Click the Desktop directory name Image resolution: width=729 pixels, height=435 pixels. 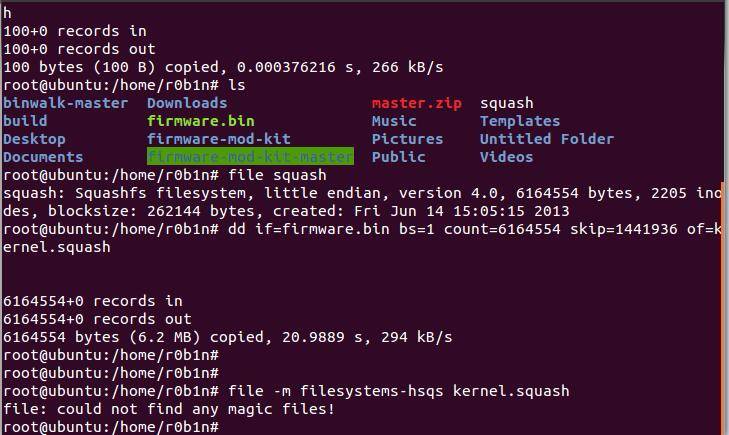coord(34,139)
